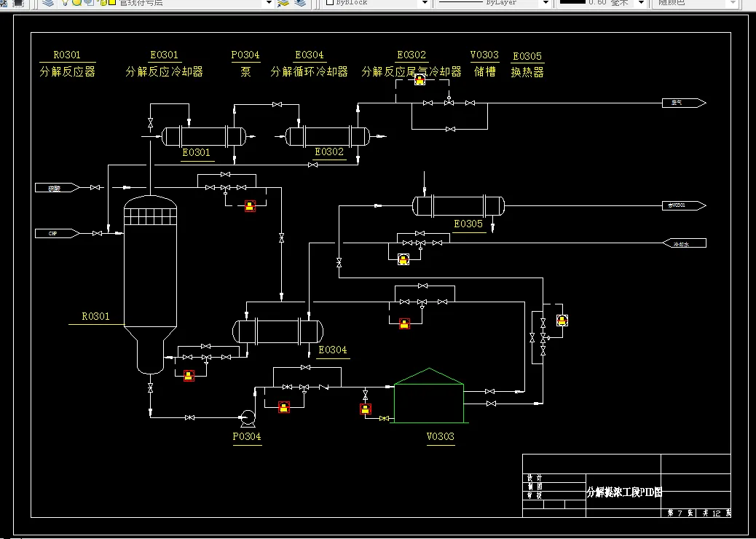The height and width of the screenshot is (539, 756).
Task: Select the CHP feed arrow label
Action: pyautogui.click(x=57, y=233)
